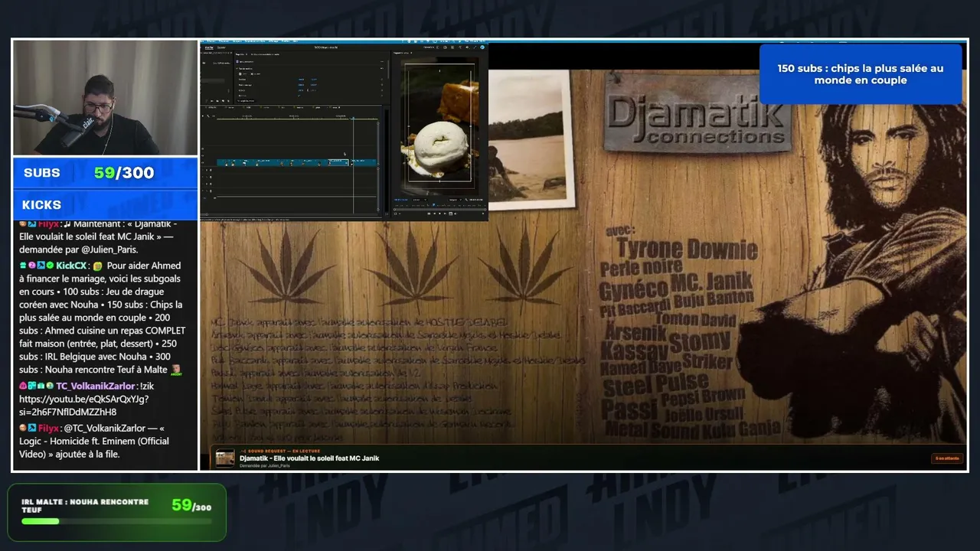Click Filyx's name on the Maintenant message

tap(48, 223)
